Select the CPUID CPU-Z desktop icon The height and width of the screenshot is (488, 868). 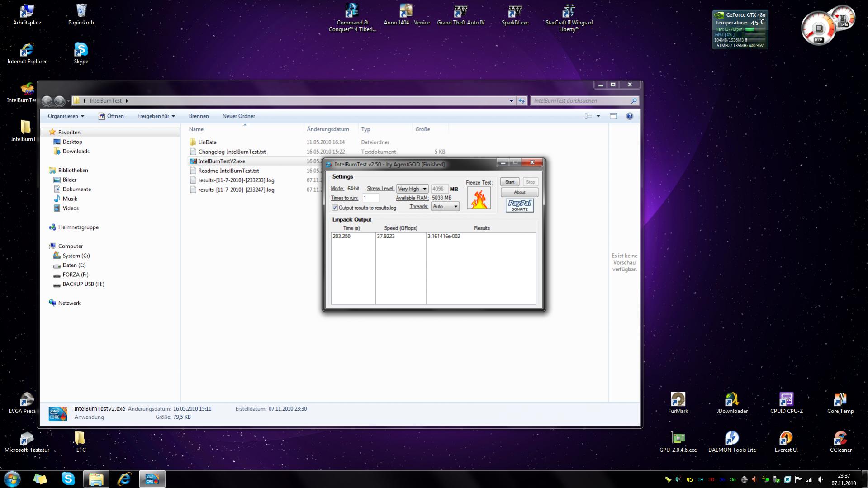coord(786,403)
